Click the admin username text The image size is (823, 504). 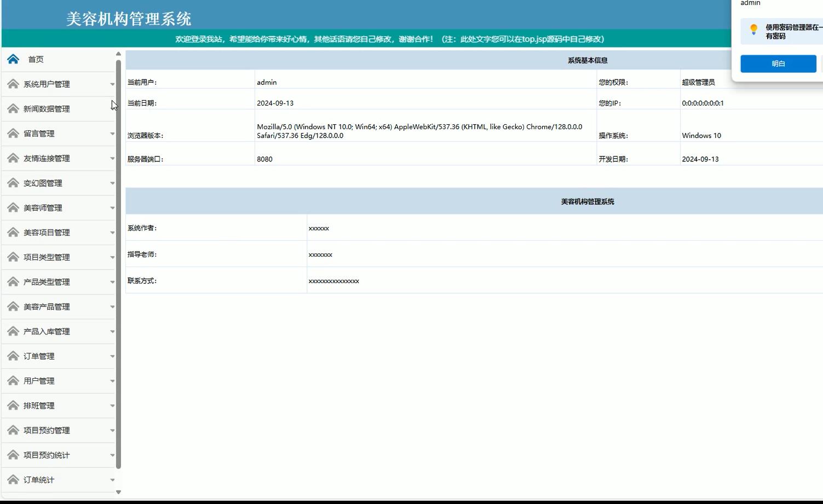point(750,3)
